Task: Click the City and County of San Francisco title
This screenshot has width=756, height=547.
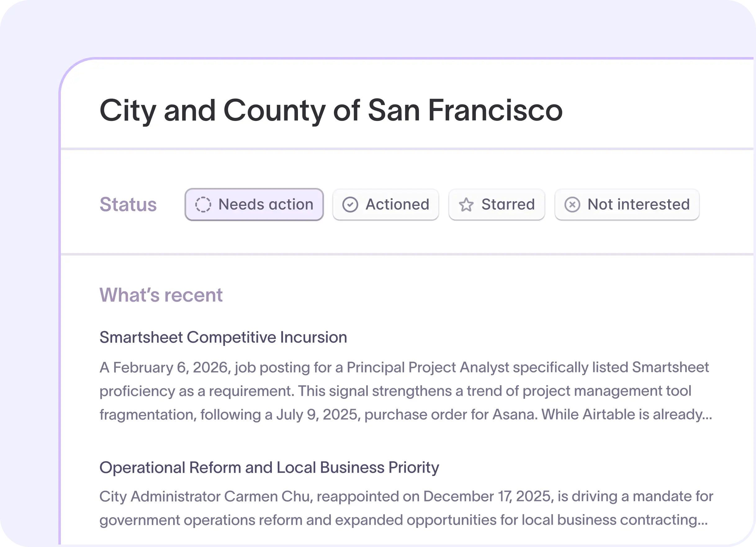Action: coord(331,110)
